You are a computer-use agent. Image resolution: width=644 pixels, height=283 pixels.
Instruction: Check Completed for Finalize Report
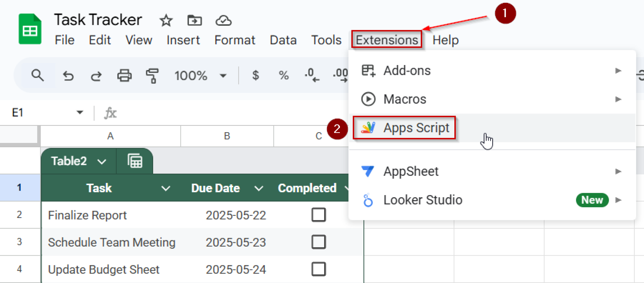coord(319,215)
